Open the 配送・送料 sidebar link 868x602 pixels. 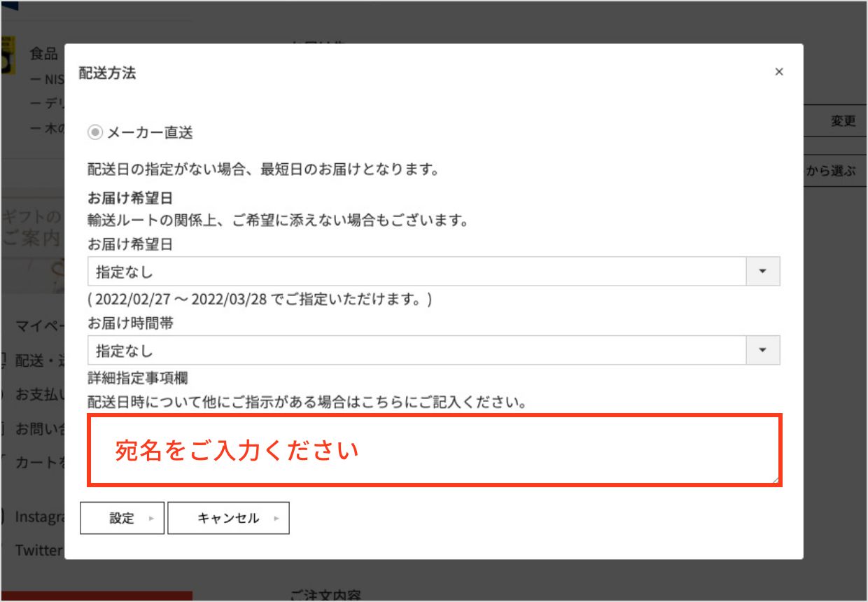pyautogui.click(x=39, y=360)
